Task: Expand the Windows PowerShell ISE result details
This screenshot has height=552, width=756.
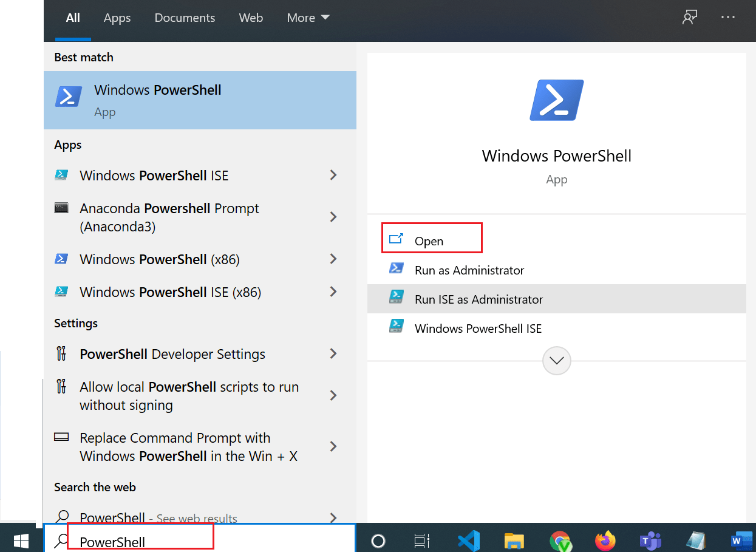Action: [x=333, y=175]
